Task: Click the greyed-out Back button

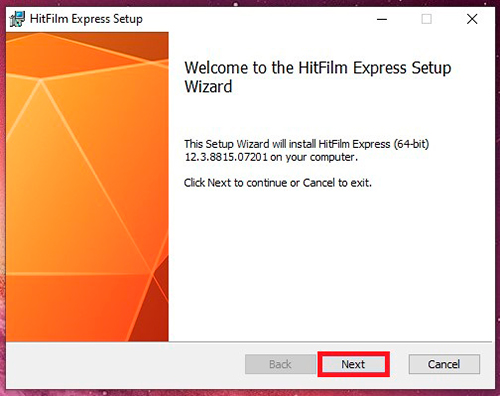Action: [280, 364]
